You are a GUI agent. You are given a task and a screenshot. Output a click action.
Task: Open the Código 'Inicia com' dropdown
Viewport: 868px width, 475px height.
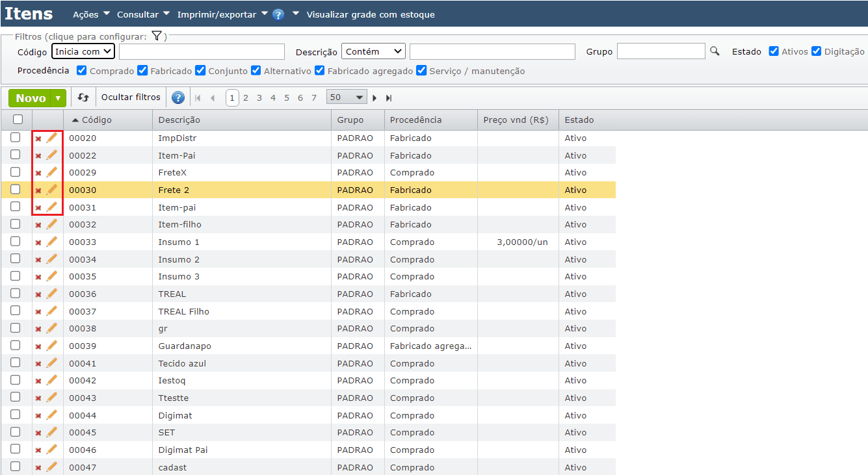83,51
